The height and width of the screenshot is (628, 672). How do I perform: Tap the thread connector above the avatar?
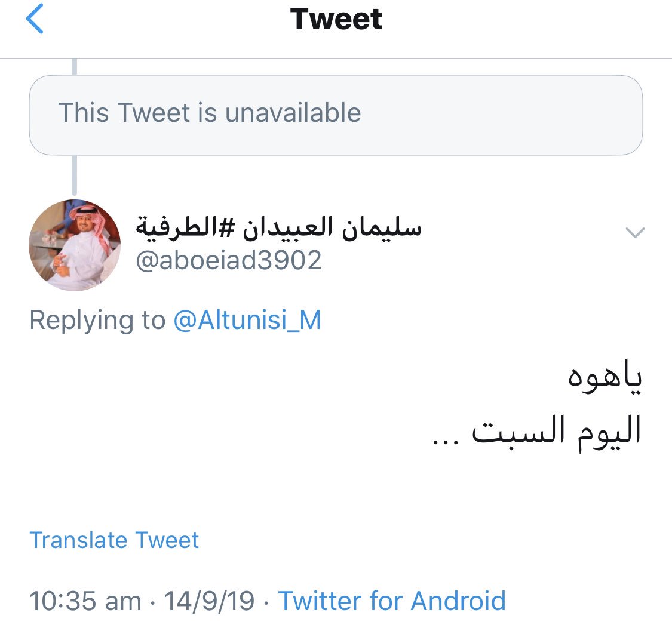(74, 176)
